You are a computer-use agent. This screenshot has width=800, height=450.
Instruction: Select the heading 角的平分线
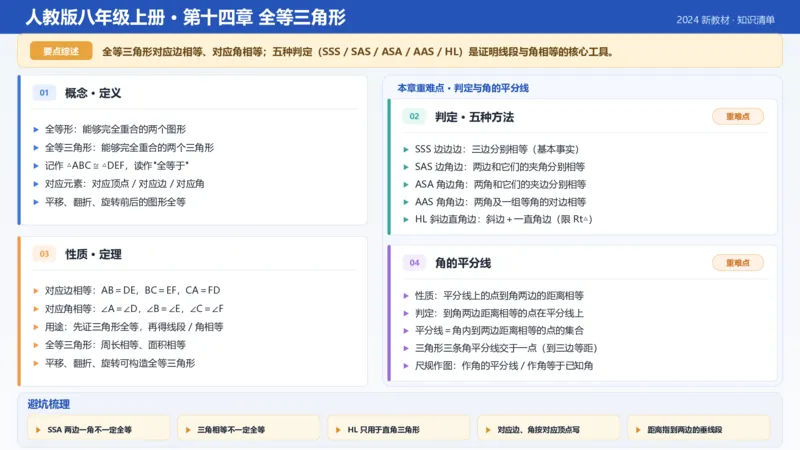pyautogui.click(x=463, y=263)
